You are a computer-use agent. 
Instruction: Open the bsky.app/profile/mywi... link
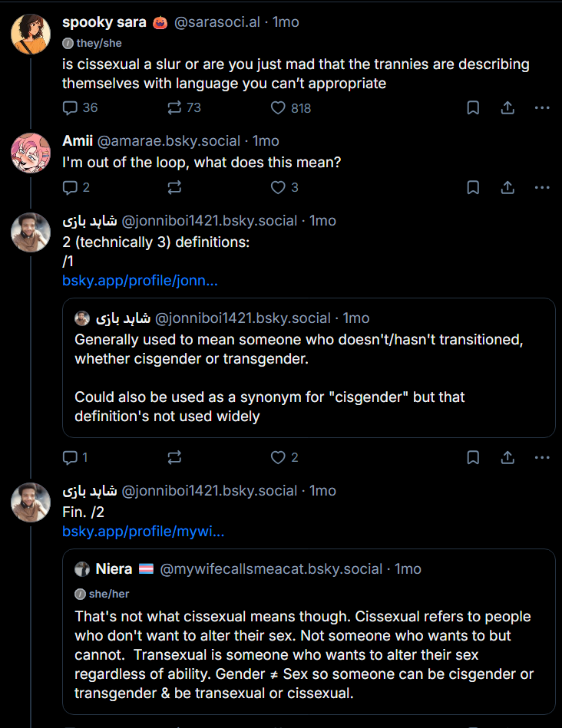pyautogui.click(x=143, y=531)
